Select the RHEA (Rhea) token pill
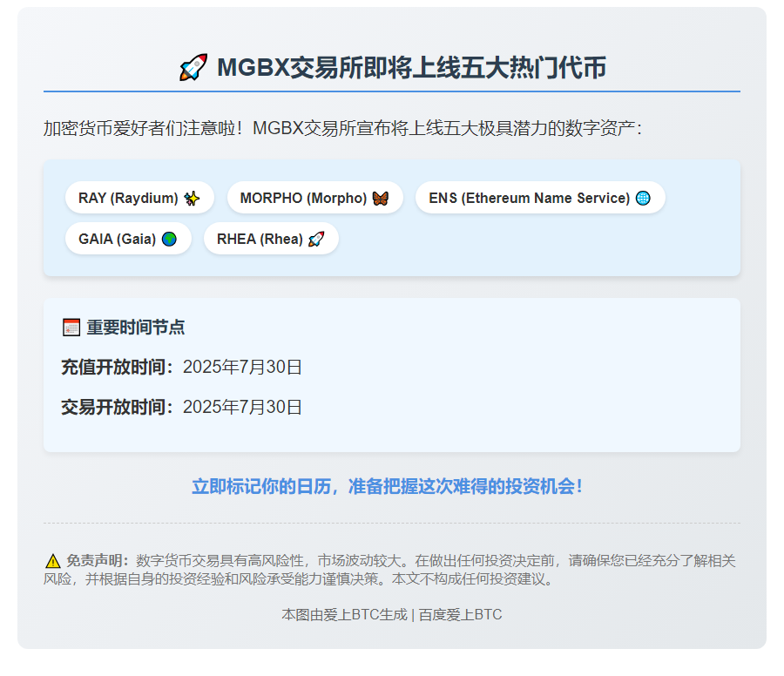 (x=271, y=239)
